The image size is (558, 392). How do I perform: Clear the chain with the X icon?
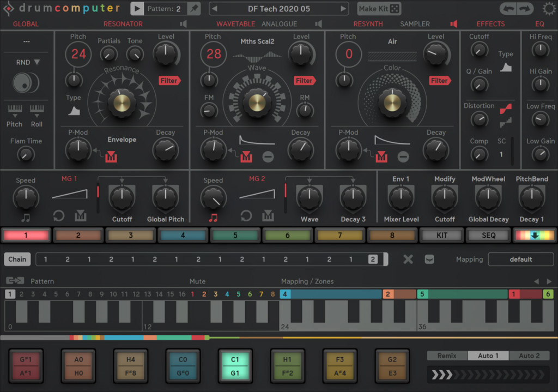pyautogui.click(x=408, y=259)
